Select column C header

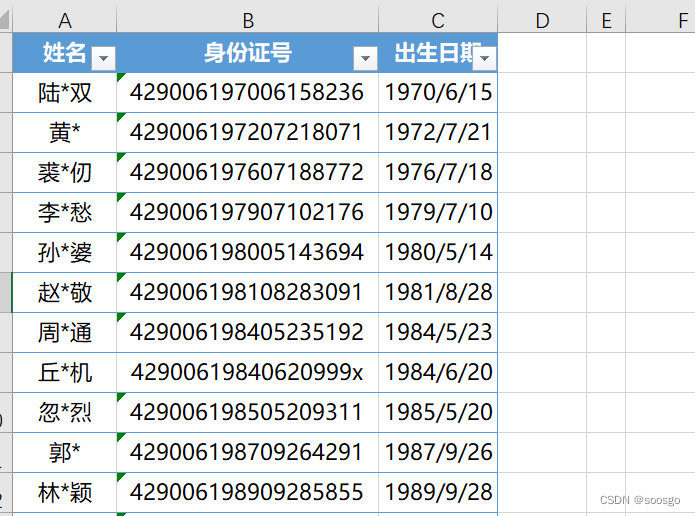tap(438, 20)
